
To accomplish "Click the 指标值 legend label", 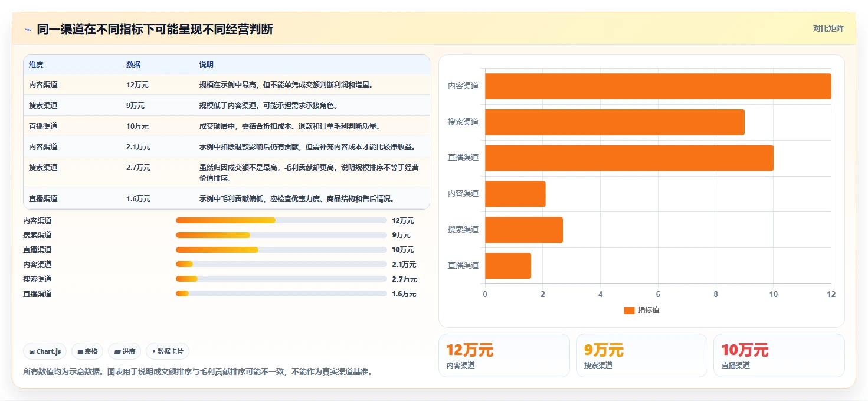I will point(648,310).
